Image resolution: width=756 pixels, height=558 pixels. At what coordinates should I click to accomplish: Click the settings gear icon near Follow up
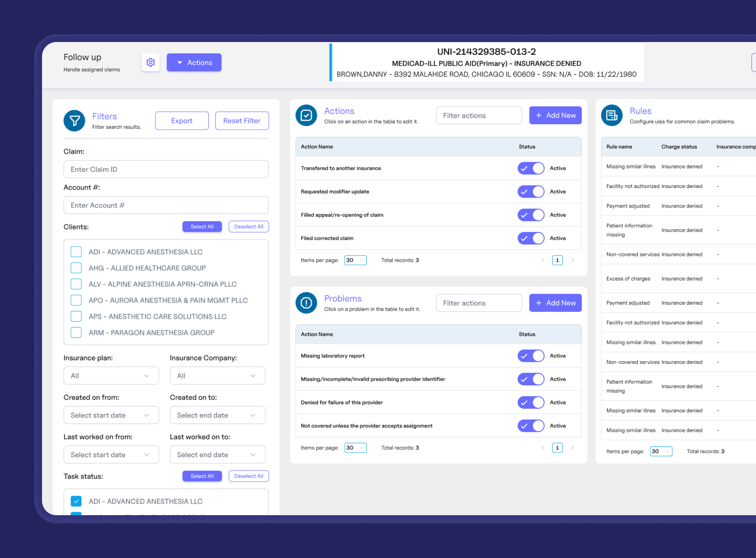click(151, 62)
